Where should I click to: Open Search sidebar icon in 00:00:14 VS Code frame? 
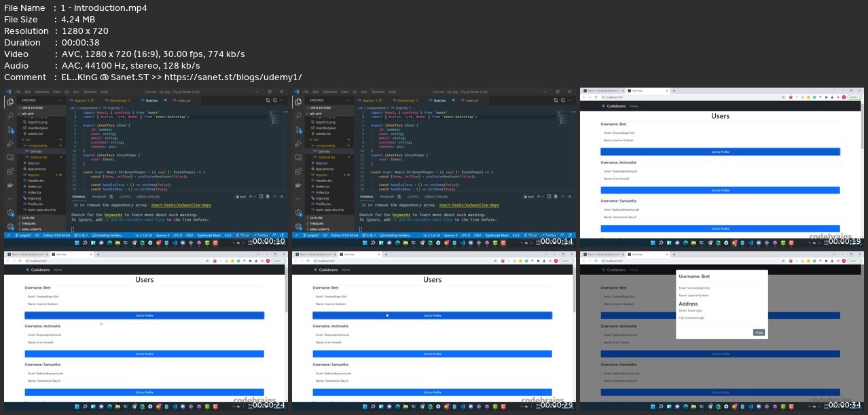pyautogui.click(x=298, y=115)
